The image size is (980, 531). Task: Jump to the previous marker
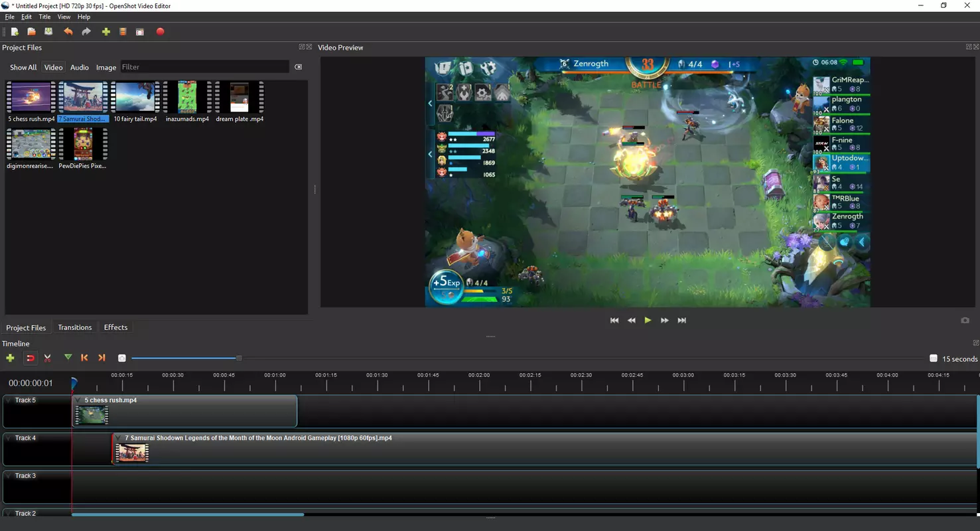click(84, 358)
